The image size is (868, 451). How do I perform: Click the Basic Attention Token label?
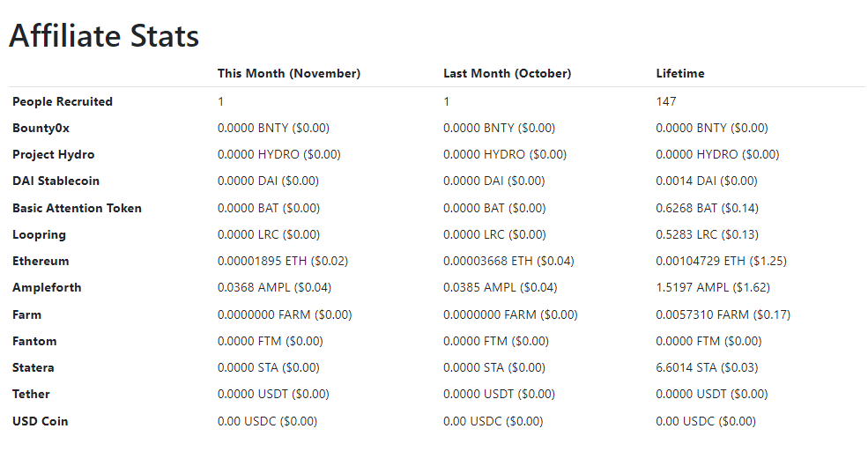pos(77,208)
